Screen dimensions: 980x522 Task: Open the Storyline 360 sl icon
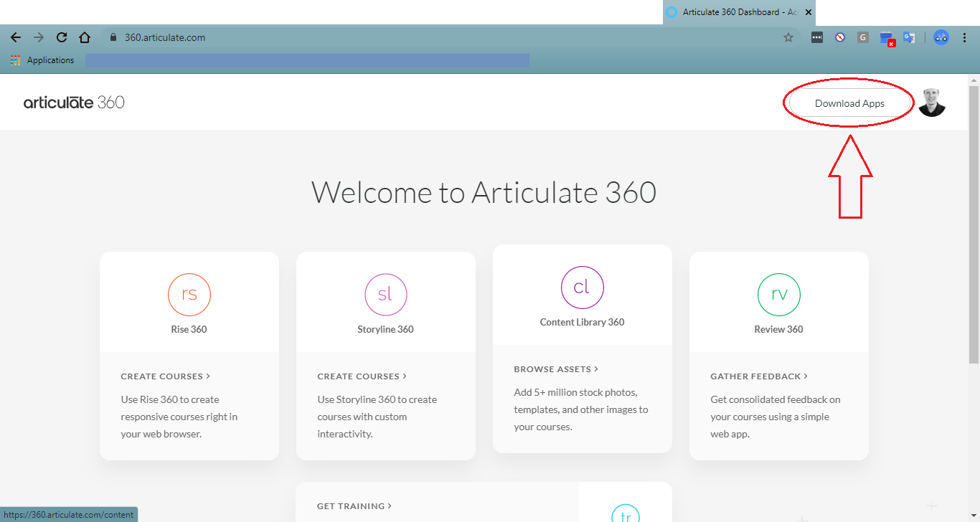386,295
